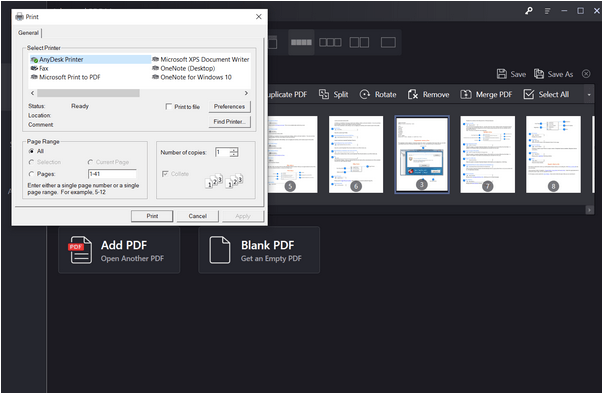Screen dimensions: 602x393
Task: Expand the toolbar overflow dropdown arrow
Action: pyautogui.click(x=589, y=95)
